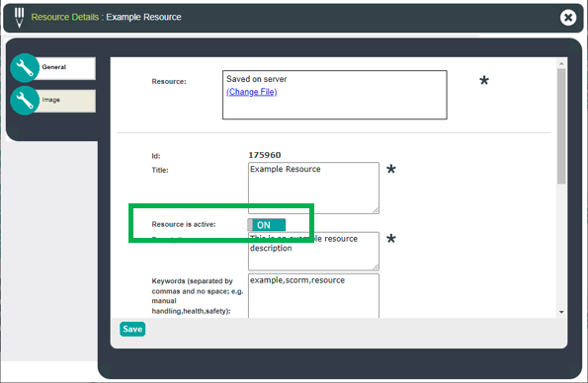Click into the resource description textarea
588x383 pixels.
[x=313, y=251]
